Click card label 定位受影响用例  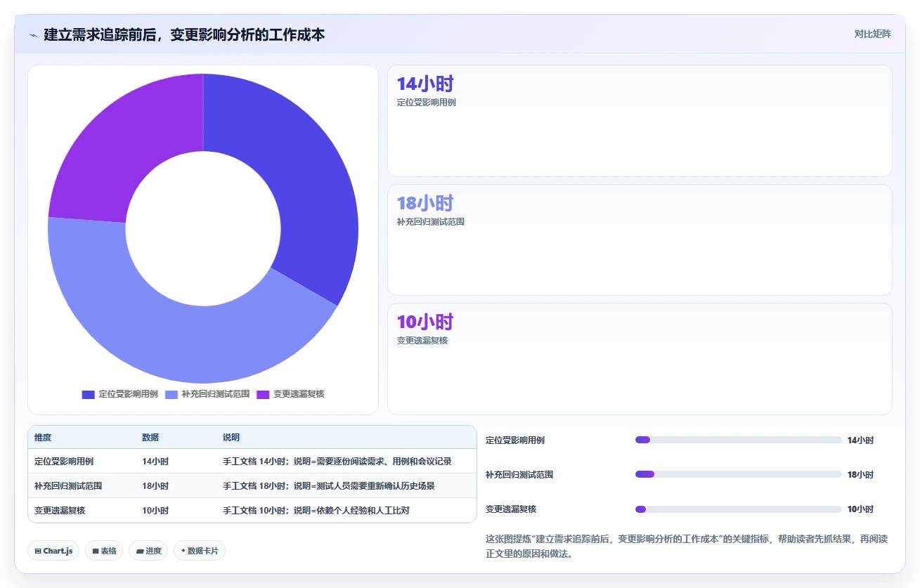(x=427, y=103)
